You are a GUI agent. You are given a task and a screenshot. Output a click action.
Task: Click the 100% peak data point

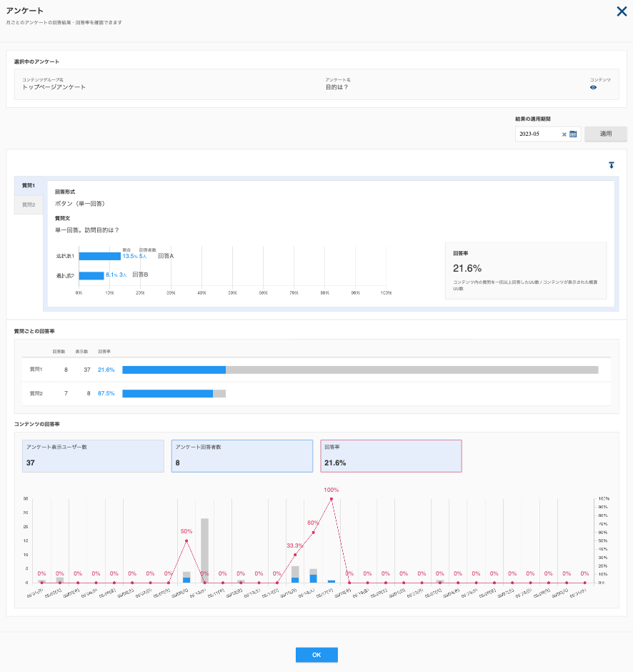point(331,499)
